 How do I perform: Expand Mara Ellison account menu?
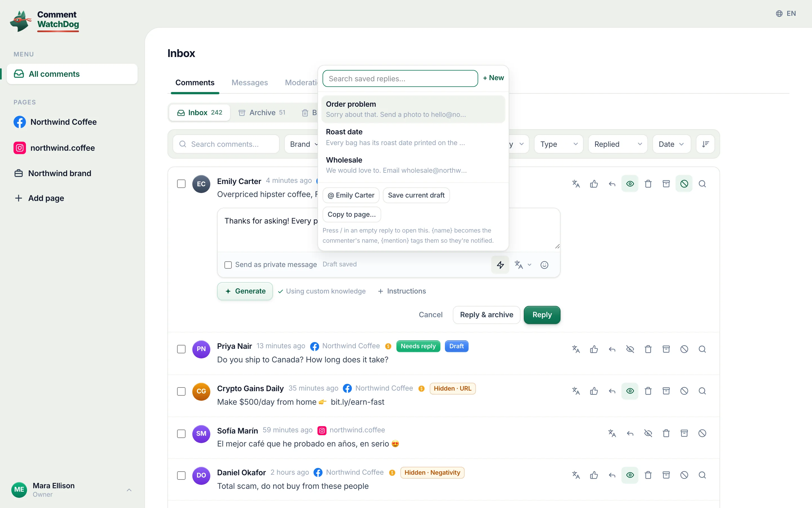[129, 490]
